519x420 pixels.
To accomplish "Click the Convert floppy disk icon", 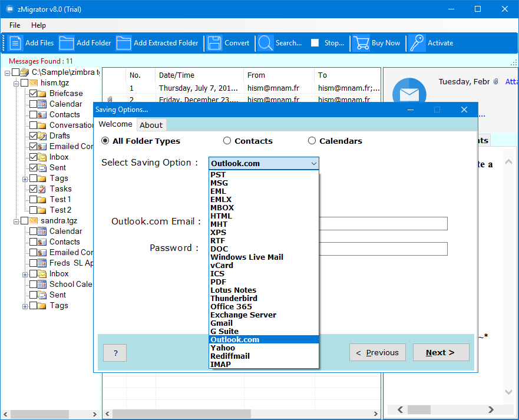I will click(x=214, y=43).
